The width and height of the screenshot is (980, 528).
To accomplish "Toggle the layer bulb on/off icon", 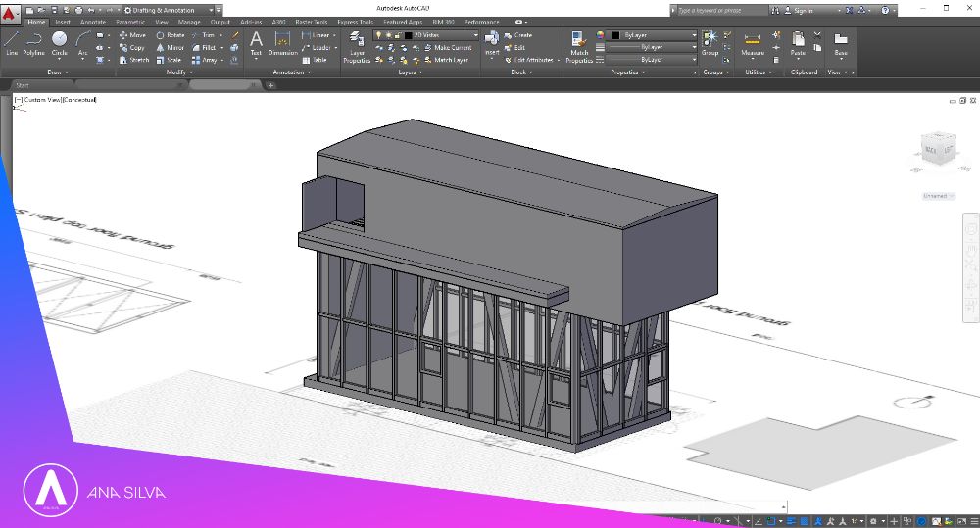I will (x=378, y=35).
